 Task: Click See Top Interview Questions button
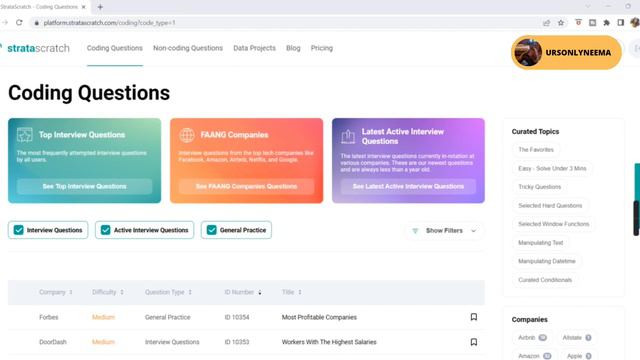[84, 187]
